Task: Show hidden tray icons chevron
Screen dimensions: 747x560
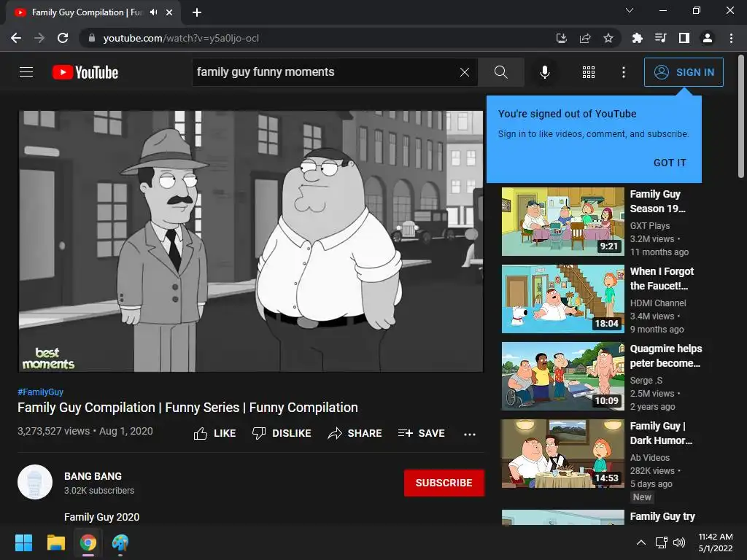Action: pos(641,542)
